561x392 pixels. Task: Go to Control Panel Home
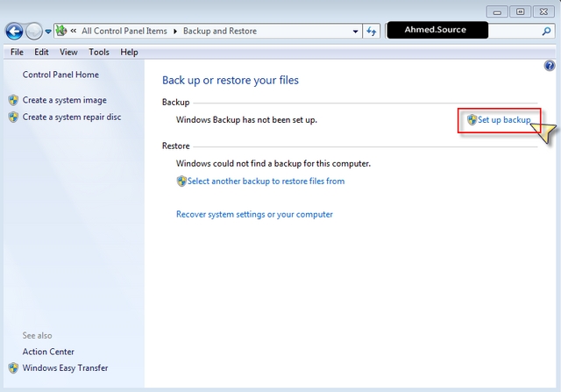(x=60, y=75)
